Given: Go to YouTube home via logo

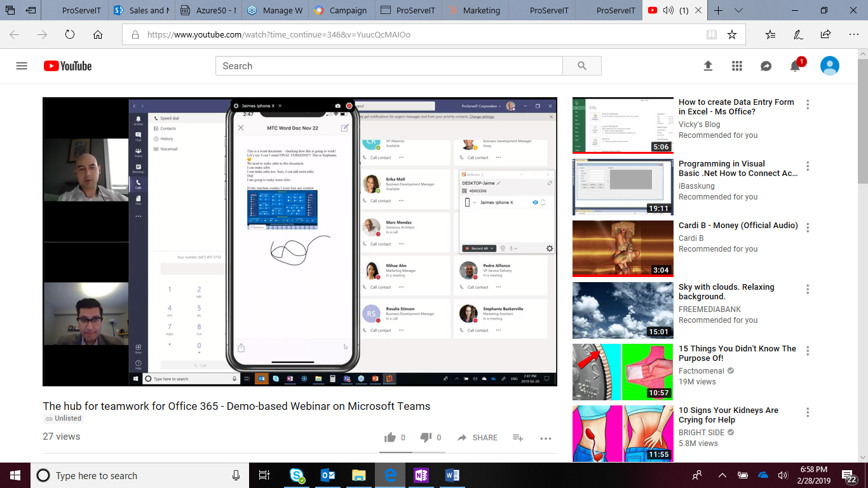Looking at the screenshot, I should [67, 66].
